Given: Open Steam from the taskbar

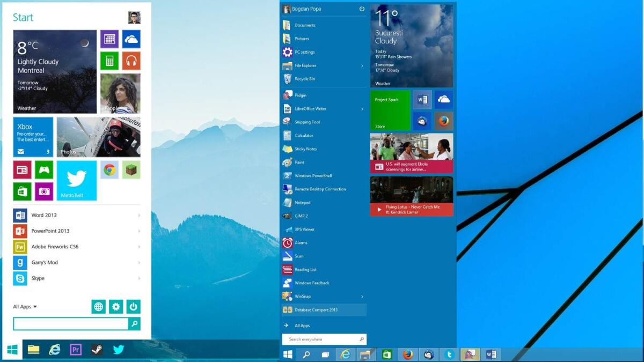Looking at the screenshot, I should tap(98, 349).
